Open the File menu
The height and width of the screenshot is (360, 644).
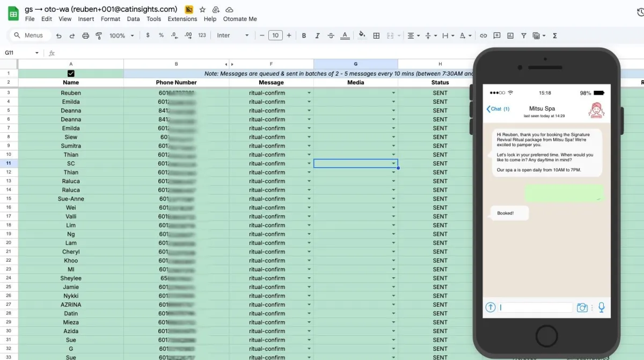[30, 19]
